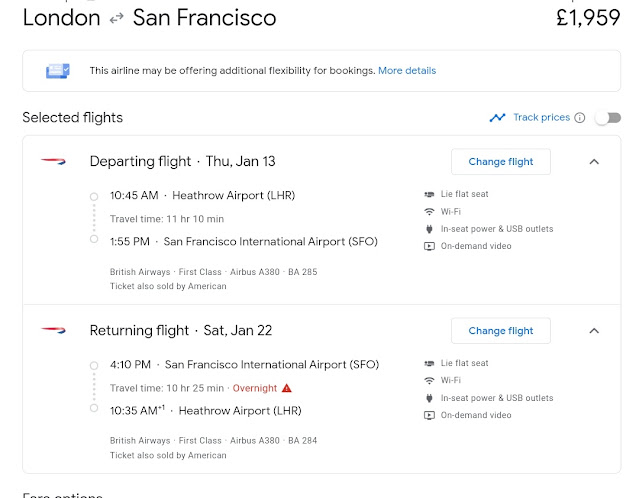Click the £1,959 total price
Viewport: 639px width, 498px height.
588,18
